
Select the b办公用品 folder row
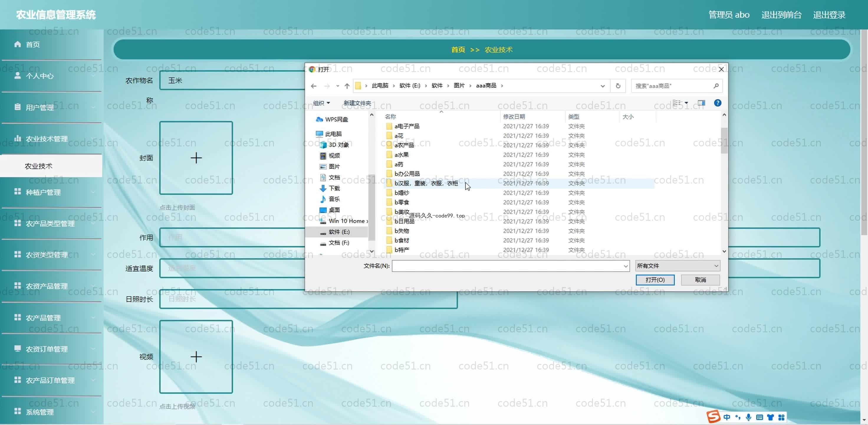[519, 174]
